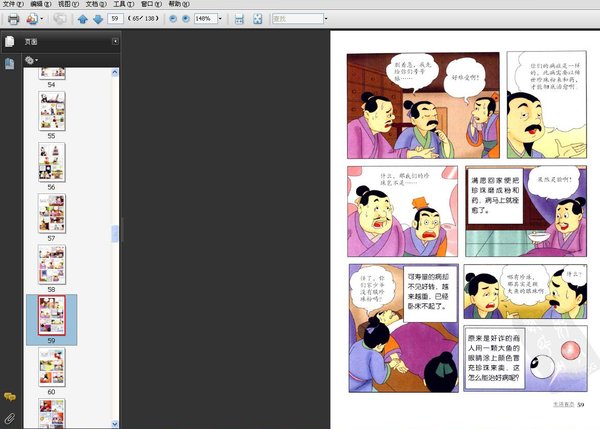The width and height of the screenshot is (600, 429).
Task: Click the Print icon in the toolbar
Action: (13, 19)
